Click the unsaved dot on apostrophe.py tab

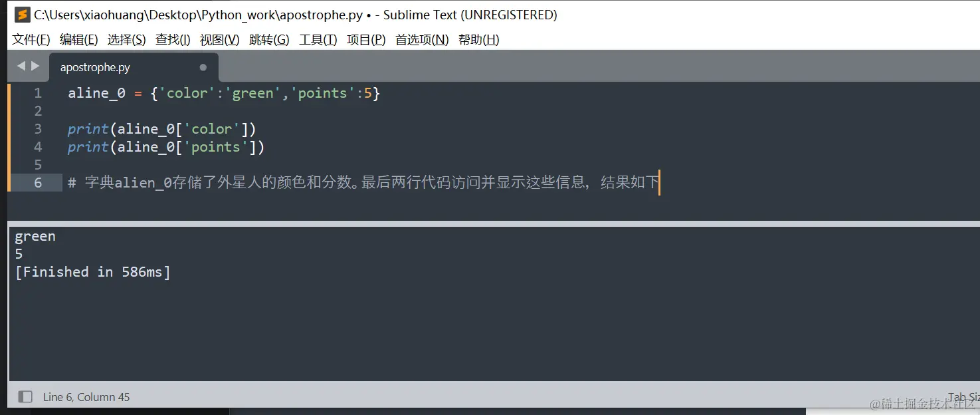pyautogui.click(x=203, y=67)
